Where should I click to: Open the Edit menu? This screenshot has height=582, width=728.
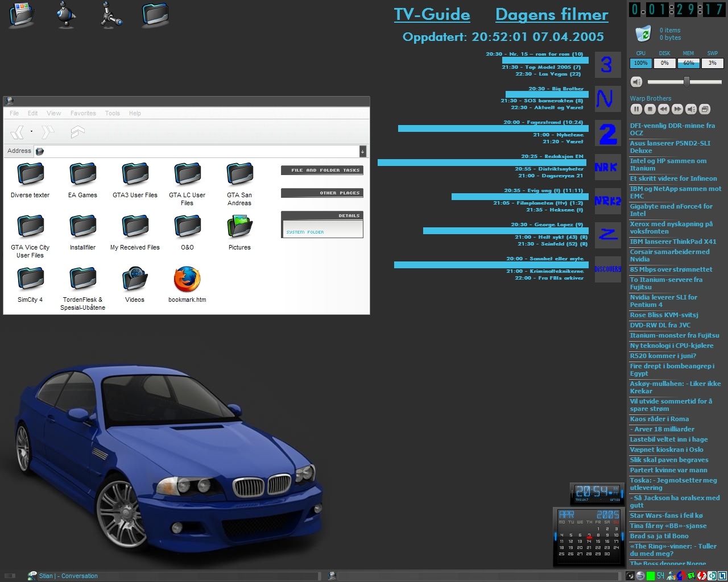coord(33,113)
